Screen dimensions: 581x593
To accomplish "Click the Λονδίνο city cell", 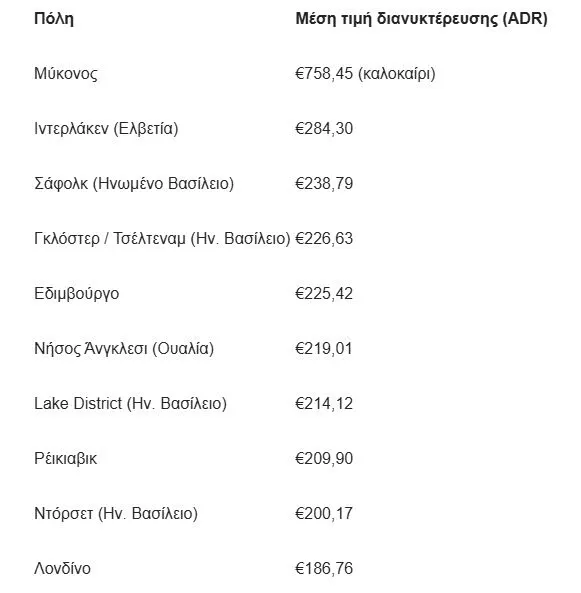I will coord(62,568).
